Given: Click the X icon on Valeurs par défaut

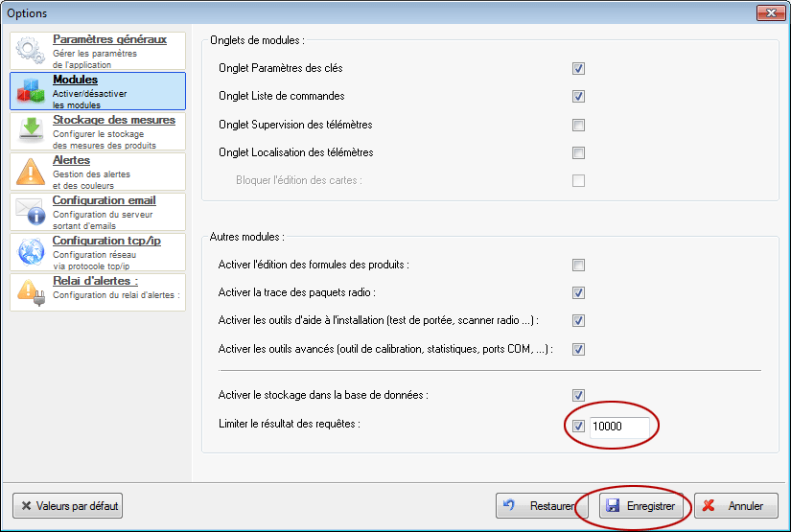Looking at the screenshot, I should [26, 505].
